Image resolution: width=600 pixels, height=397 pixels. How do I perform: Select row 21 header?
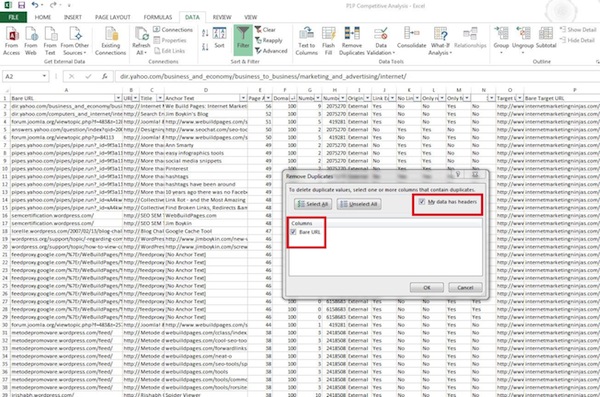(x=5, y=255)
